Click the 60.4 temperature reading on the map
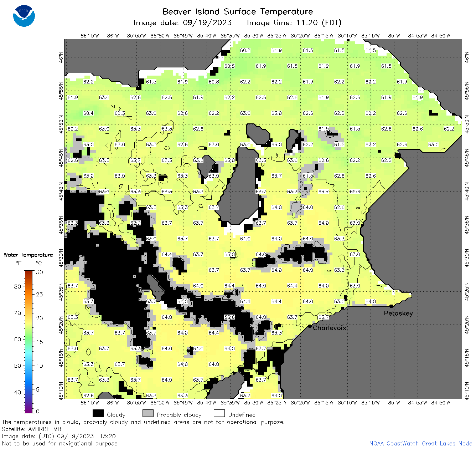This screenshot has height=449, width=476. [88, 113]
